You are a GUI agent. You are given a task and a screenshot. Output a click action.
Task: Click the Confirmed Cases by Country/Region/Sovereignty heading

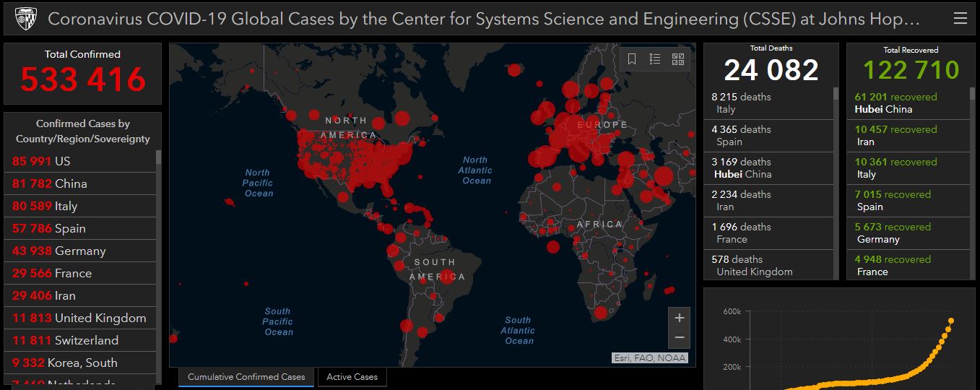(83, 131)
